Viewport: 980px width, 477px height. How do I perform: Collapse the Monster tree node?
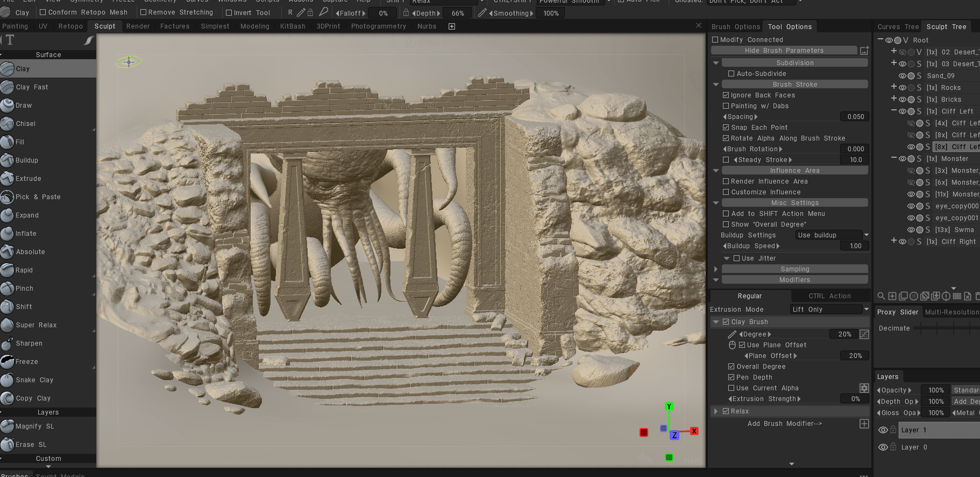click(894, 158)
